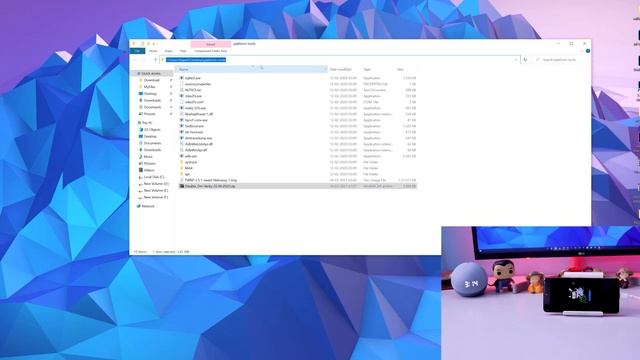
Task: Open pinned Downloads under Quick access
Action: point(152,100)
